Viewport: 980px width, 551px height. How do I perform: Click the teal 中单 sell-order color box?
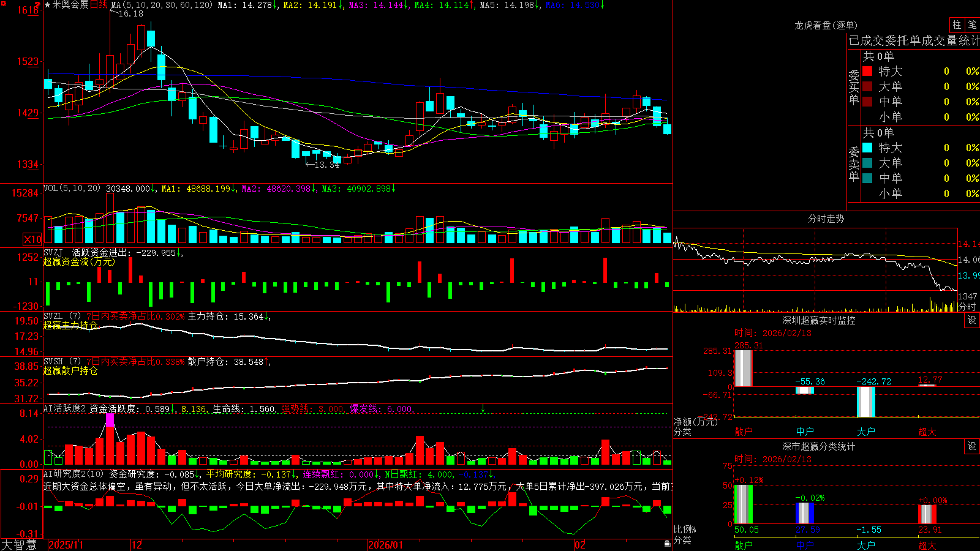[x=867, y=178]
